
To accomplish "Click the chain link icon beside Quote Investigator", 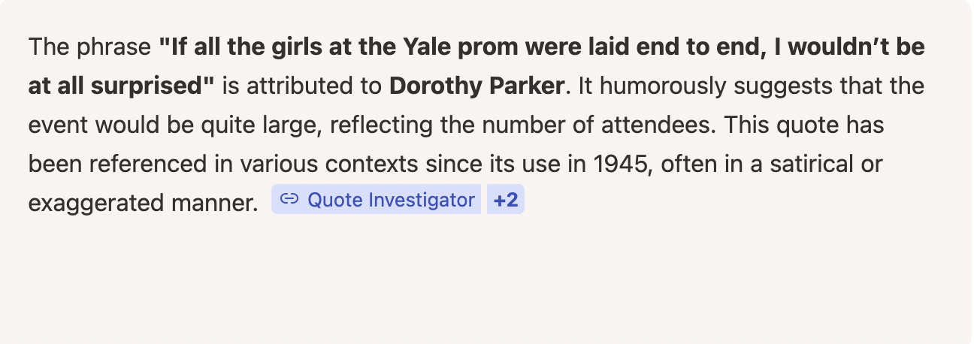I will pyautogui.click(x=289, y=200).
